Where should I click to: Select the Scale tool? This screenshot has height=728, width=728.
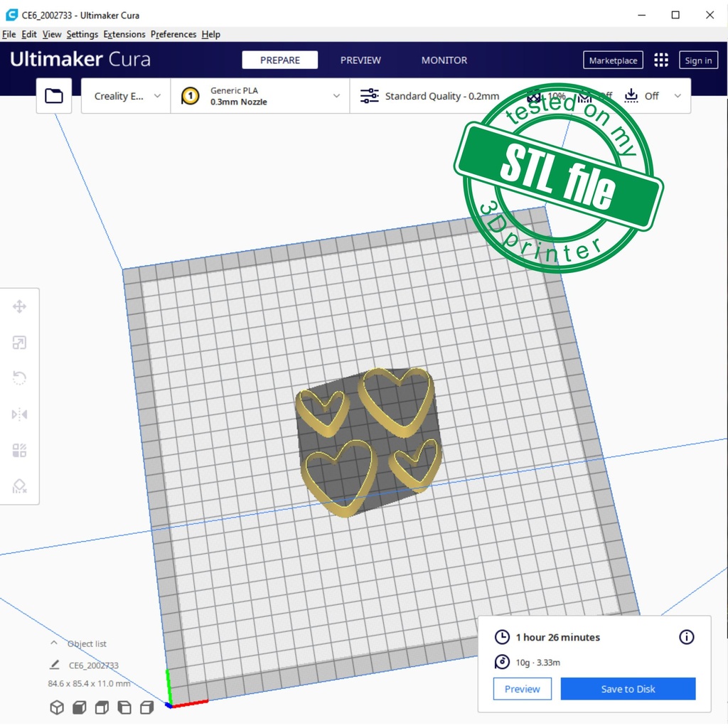pos(19,343)
